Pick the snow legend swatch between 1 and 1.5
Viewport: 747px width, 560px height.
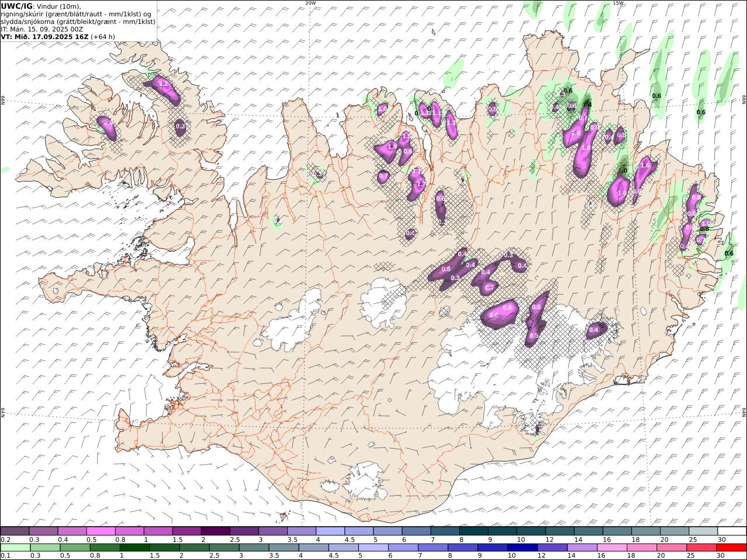tap(158, 531)
